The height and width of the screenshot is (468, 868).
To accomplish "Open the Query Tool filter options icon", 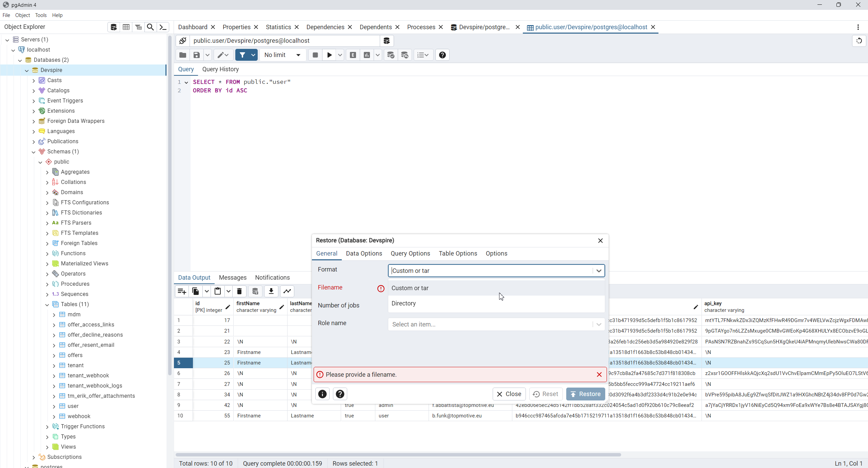I will coord(253,55).
